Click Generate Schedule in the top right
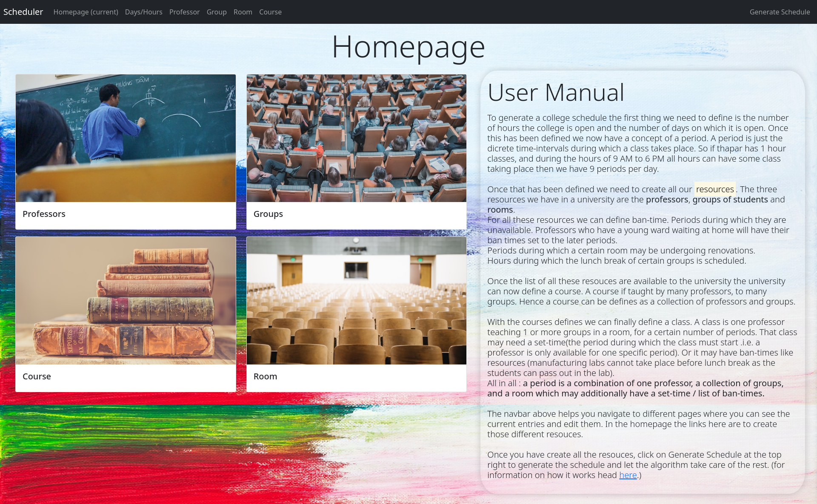This screenshot has width=817, height=504. tap(779, 12)
